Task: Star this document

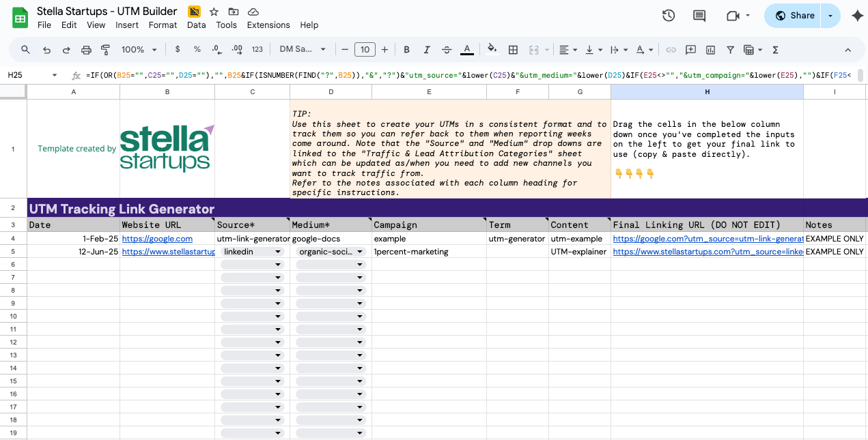Action: pyautogui.click(x=214, y=12)
